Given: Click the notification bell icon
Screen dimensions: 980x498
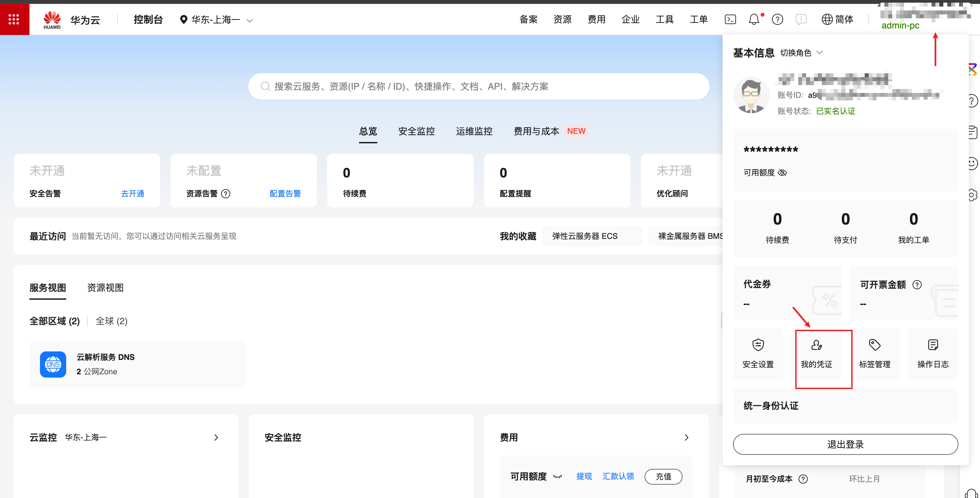Looking at the screenshot, I should (753, 19).
